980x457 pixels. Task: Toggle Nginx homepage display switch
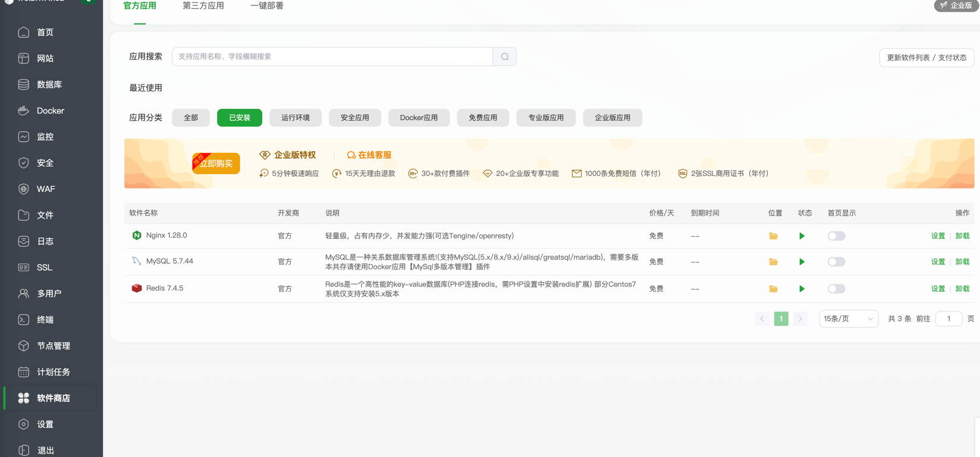pos(836,236)
